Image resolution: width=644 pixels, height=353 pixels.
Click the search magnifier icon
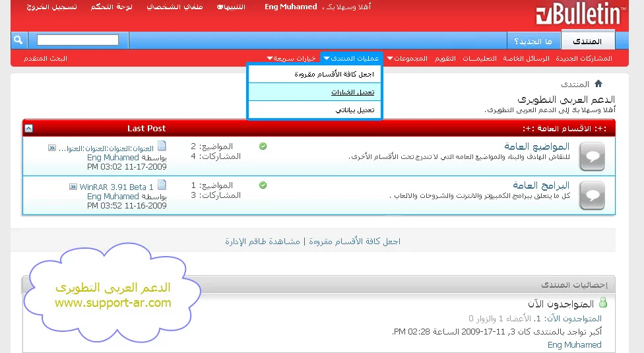click(x=18, y=40)
